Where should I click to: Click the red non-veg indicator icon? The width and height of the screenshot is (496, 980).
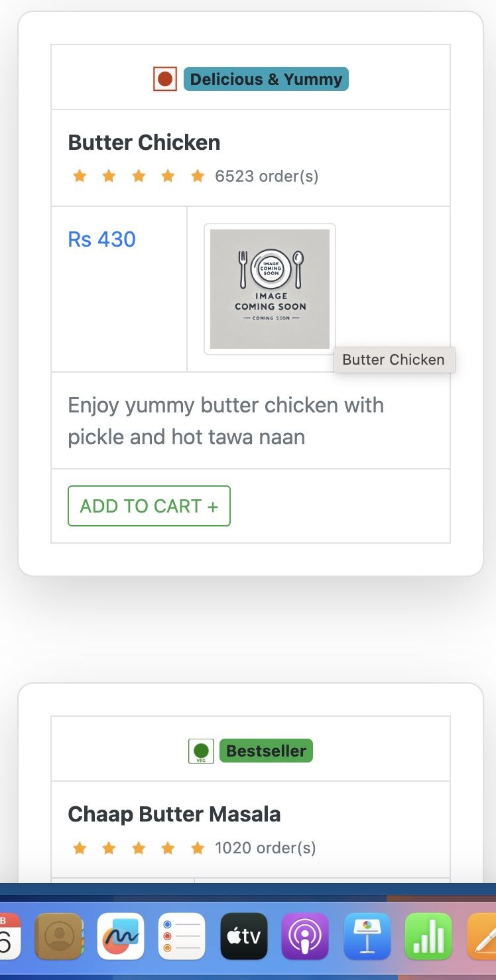point(165,80)
